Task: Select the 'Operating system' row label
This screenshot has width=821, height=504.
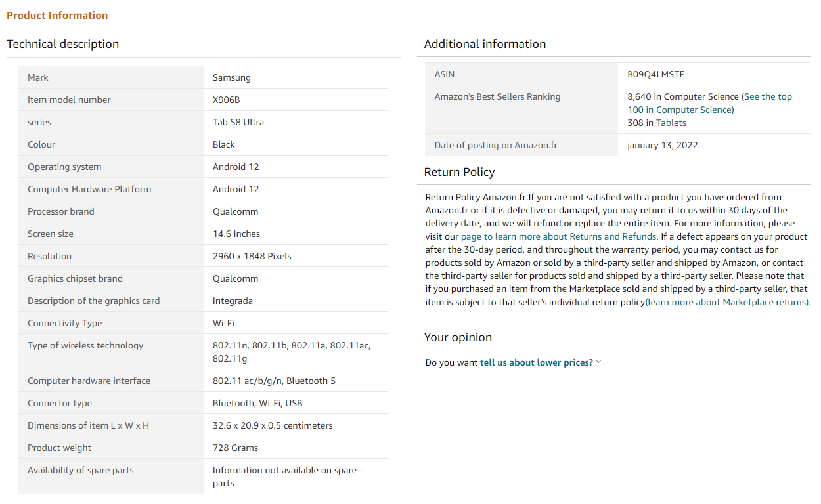Action: (64, 167)
